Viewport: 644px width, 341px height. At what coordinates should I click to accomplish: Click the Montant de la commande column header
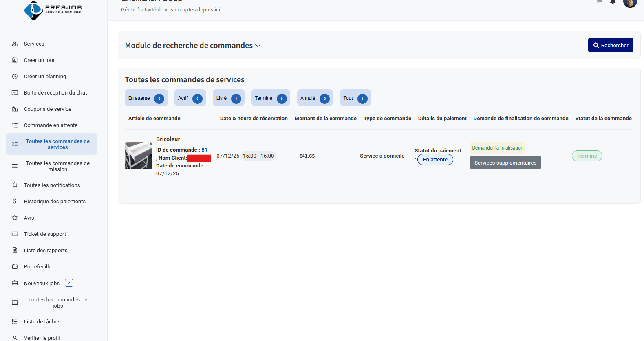[x=326, y=119]
